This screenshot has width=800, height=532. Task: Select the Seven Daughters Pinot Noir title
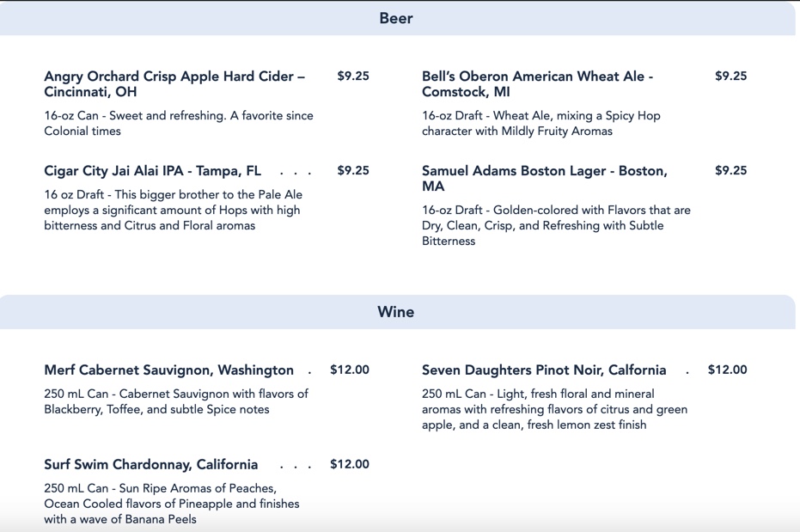(x=544, y=370)
